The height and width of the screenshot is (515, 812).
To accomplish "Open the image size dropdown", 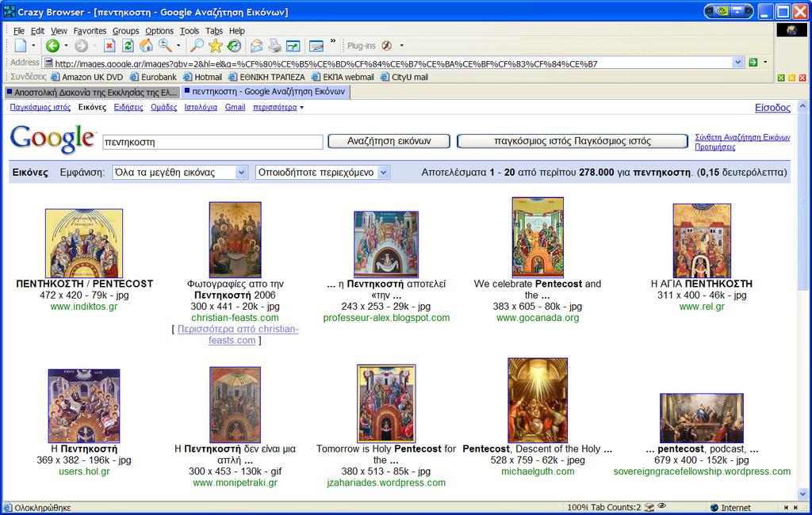I will tap(180, 173).
